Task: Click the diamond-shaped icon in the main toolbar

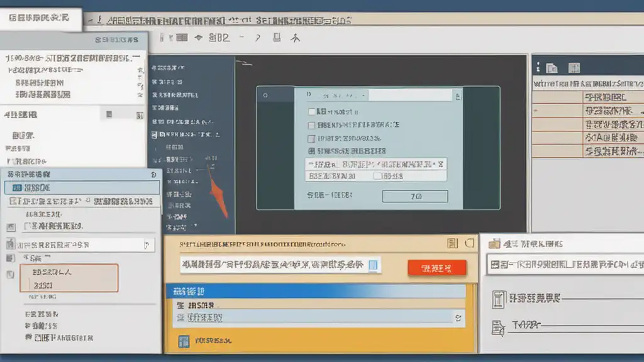Action: coord(199,38)
